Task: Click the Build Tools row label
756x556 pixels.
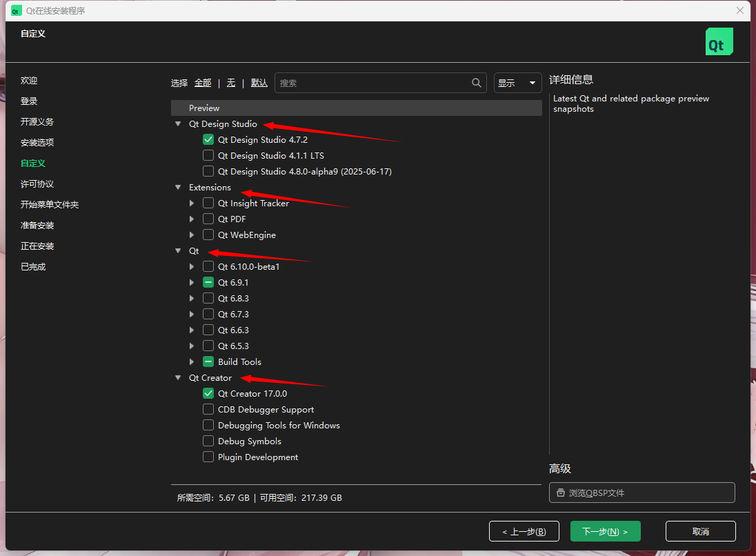Action: coord(239,361)
